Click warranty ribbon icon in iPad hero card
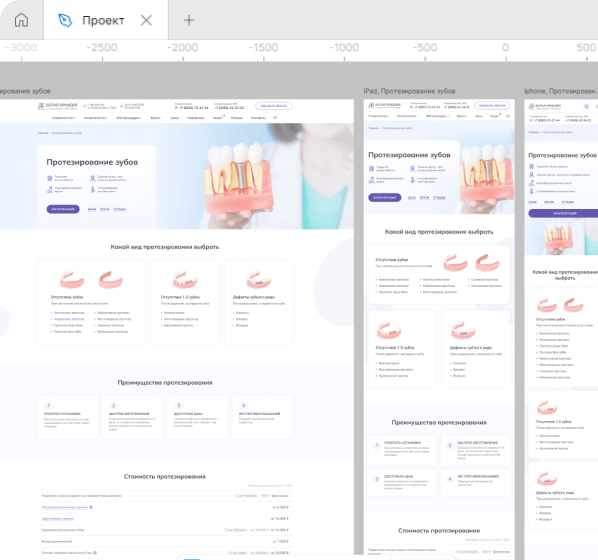 tap(371, 169)
